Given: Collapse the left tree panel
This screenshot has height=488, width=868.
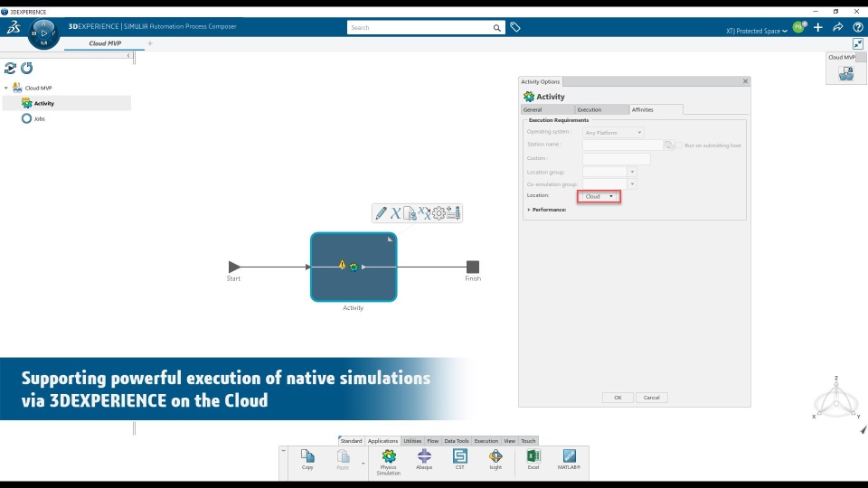Looking at the screenshot, I should pyautogui.click(x=128, y=55).
